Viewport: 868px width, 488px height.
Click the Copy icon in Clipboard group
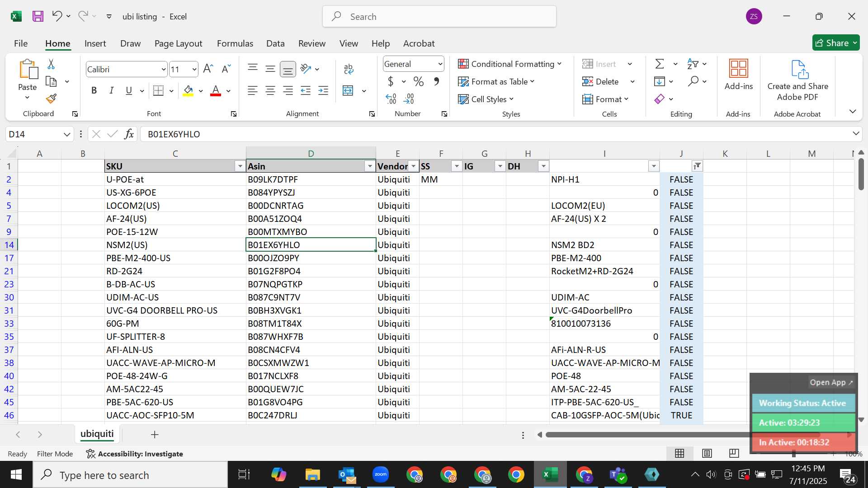click(x=52, y=82)
